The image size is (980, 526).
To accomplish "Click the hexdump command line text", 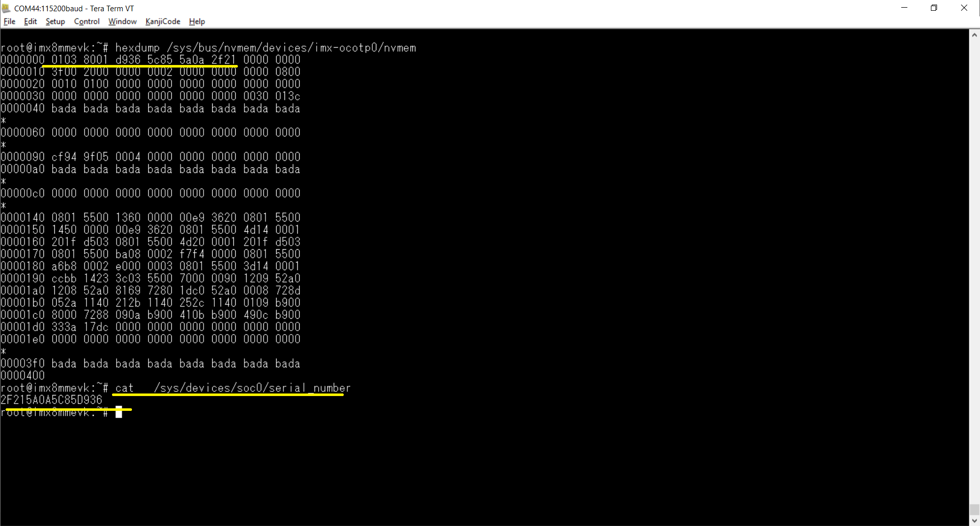I will click(266, 47).
